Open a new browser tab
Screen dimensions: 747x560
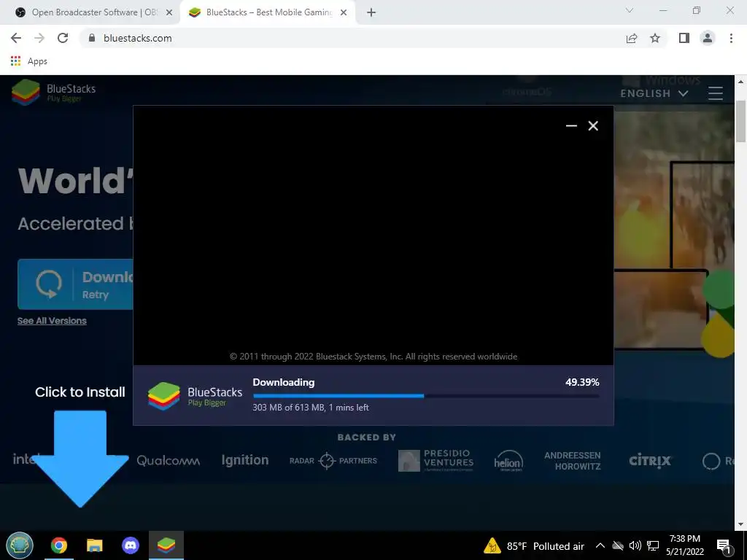coord(371,13)
